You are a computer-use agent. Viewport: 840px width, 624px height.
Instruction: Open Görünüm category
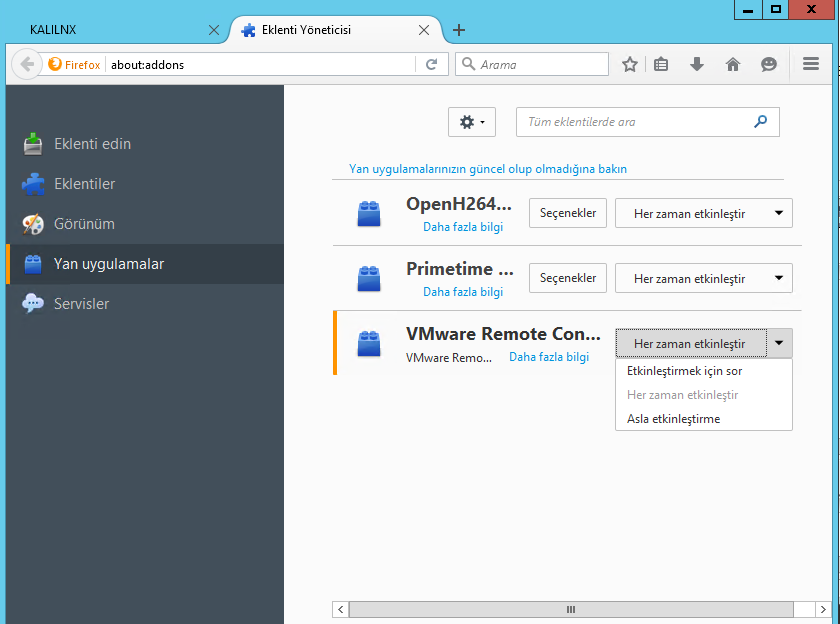point(145,224)
